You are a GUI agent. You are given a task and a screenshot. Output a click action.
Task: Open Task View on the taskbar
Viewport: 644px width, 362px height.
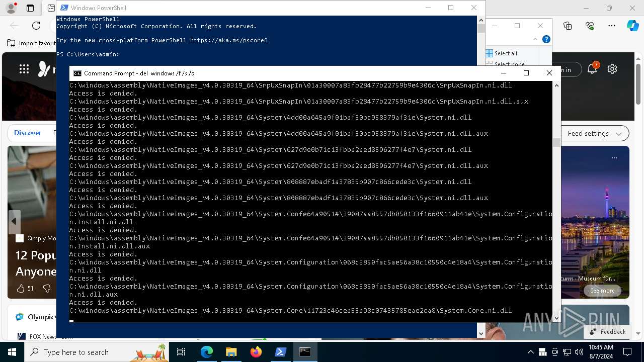coord(181,352)
